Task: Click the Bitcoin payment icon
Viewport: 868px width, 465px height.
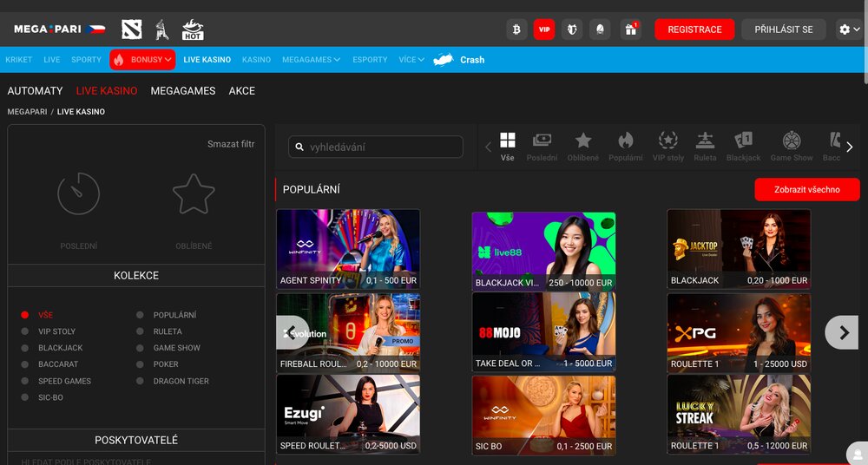Action: [517, 29]
